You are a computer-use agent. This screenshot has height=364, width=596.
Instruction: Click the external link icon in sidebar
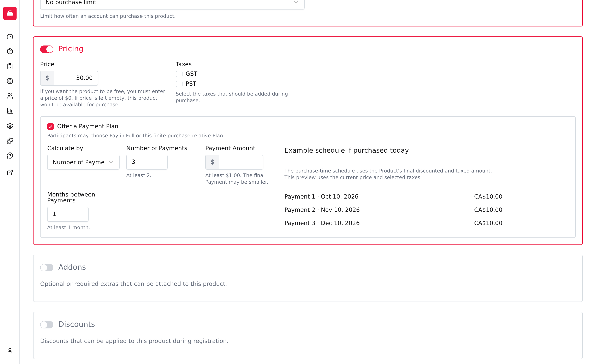[x=10, y=172]
